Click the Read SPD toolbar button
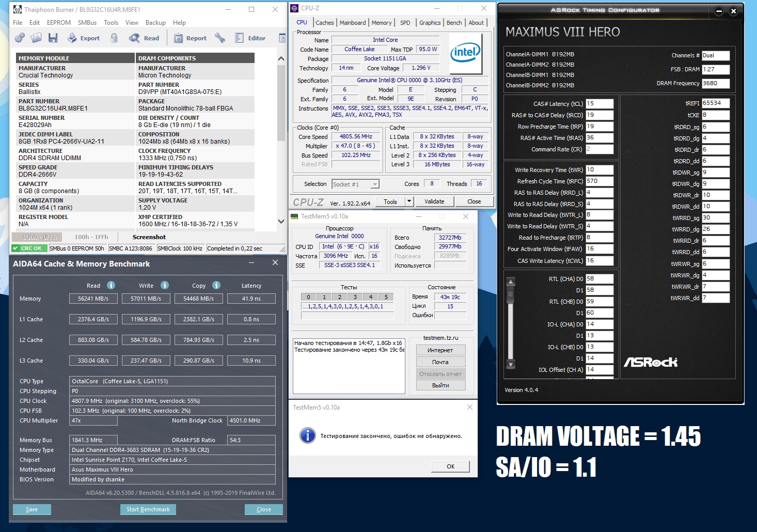The height and width of the screenshot is (532, 757). [x=145, y=38]
